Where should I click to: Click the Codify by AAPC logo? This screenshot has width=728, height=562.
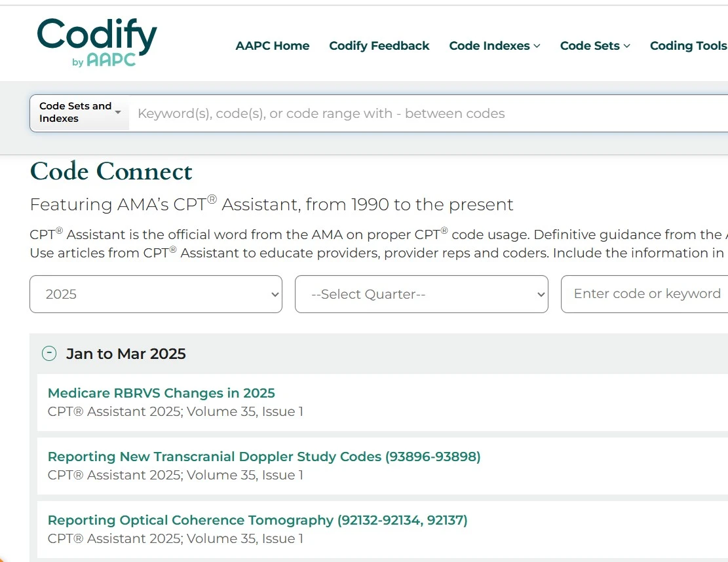pyautogui.click(x=97, y=43)
